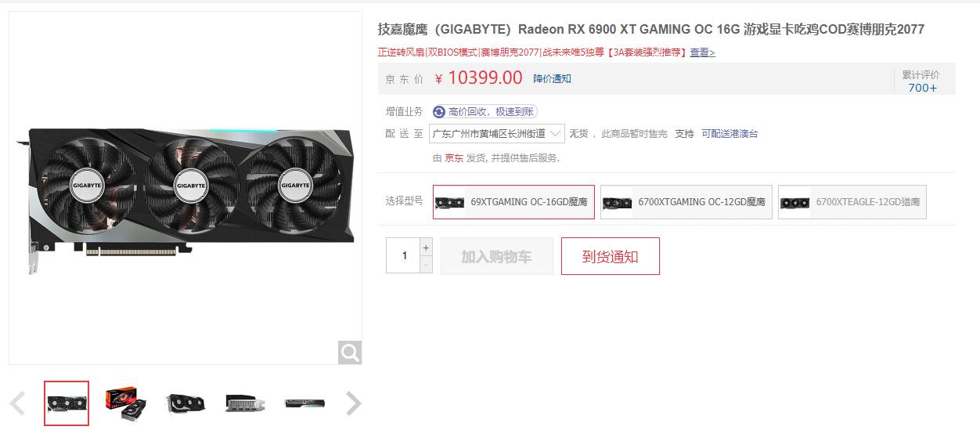Select the retail box thumbnail image

tap(125, 403)
